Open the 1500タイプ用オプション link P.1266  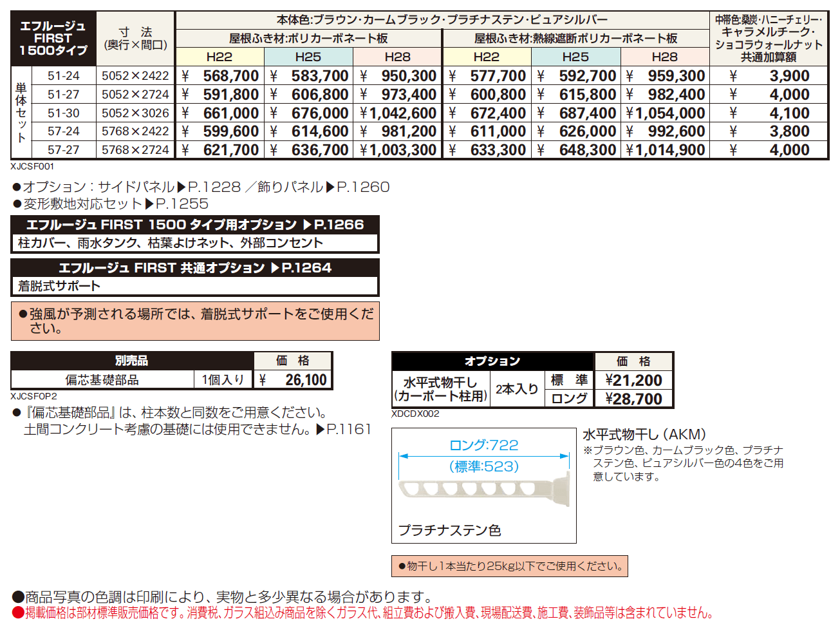click(193, 224)
